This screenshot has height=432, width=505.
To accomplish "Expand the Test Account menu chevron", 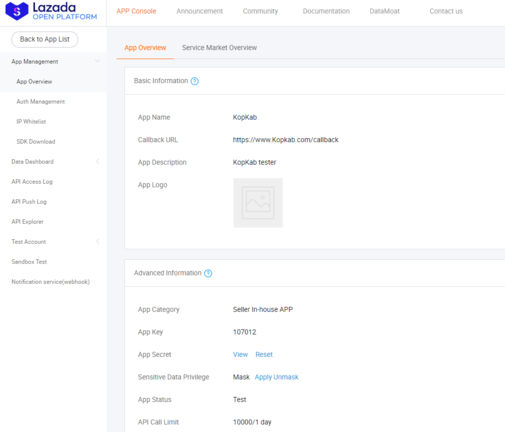I will (97, 241).
